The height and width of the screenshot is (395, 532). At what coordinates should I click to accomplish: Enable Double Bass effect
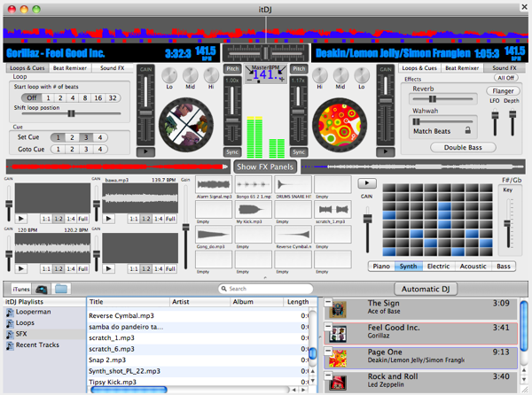pyautogui.click(x=463, y=147)
